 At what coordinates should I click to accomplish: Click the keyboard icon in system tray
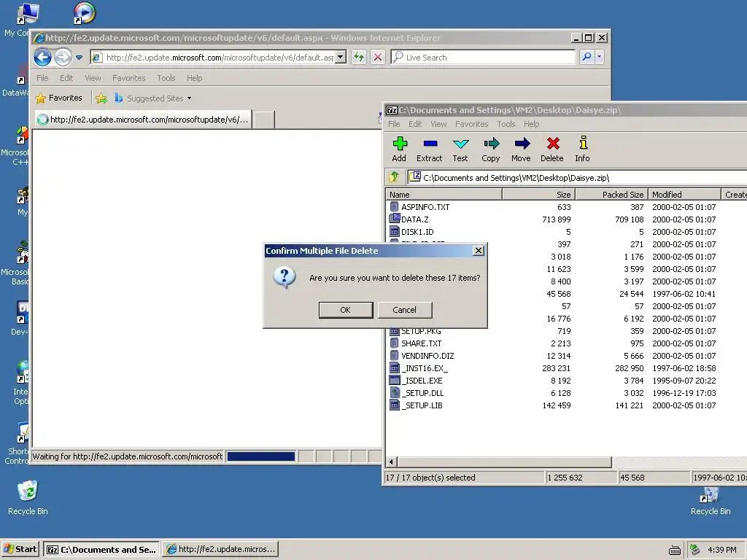(675, 550)
